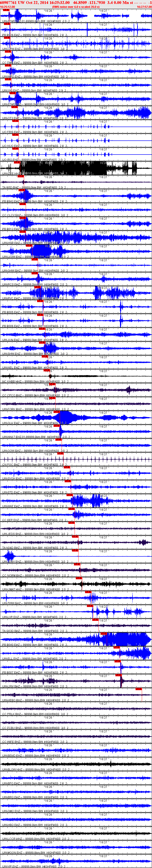Viewport: 152px width, 868px height.
Task: Click the red pick marker on PB.B040 trace
Action: (104, 634)
